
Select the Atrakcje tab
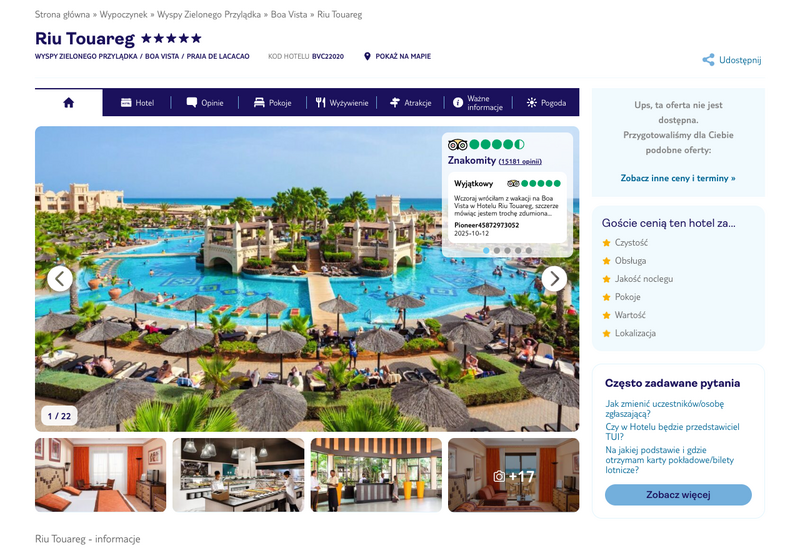coord(410,103)
